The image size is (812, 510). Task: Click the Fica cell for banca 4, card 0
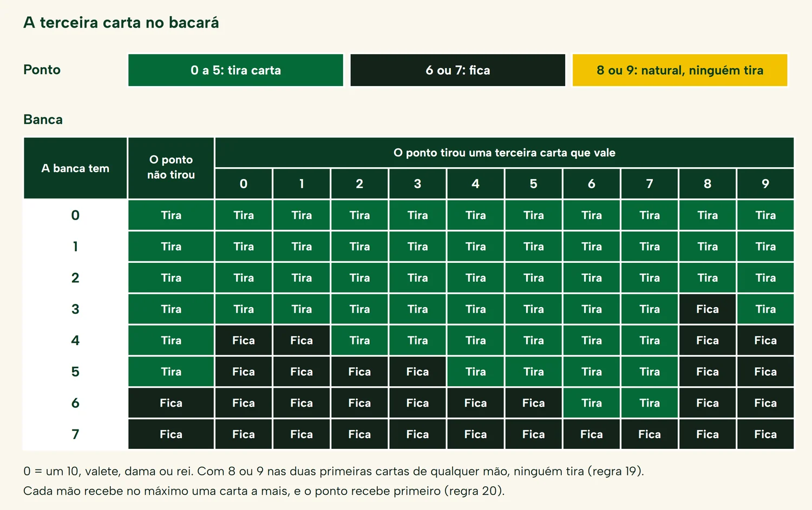pos(244,341)
